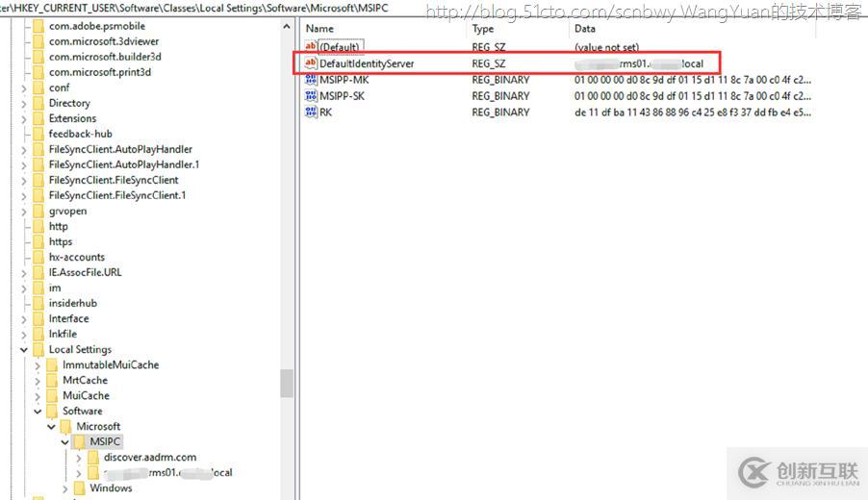Expand the conf key
868x500 pixels.
[x=24, y=88]
